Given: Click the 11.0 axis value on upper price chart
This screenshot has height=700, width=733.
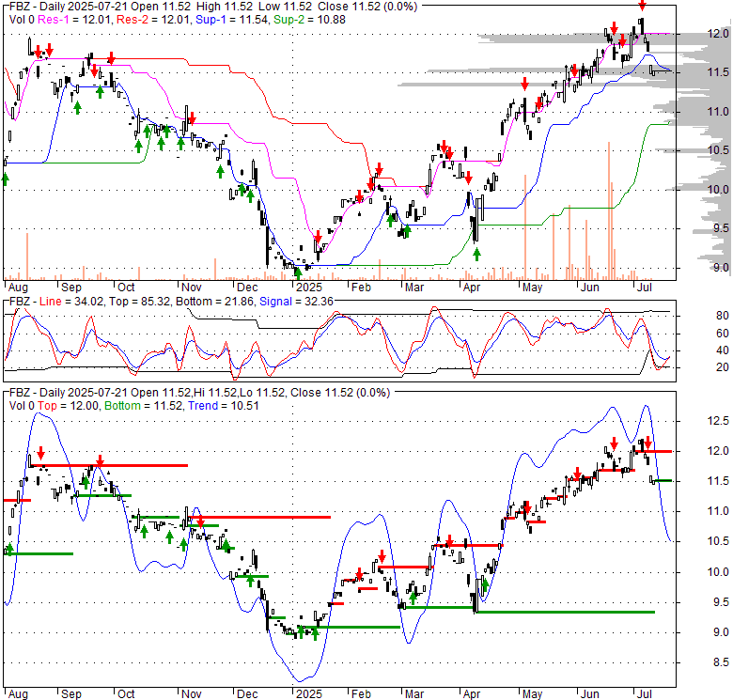Looking at the screenshot, I should [x=718, y=112].
